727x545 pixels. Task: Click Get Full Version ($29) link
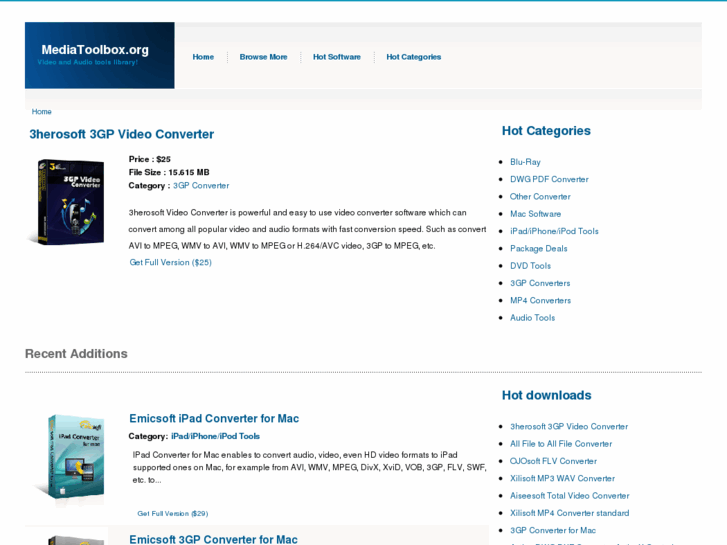pos(172,514)
